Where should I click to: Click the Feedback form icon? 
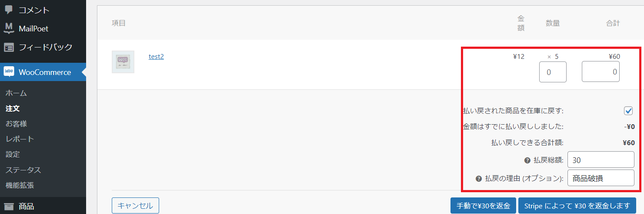9,47
